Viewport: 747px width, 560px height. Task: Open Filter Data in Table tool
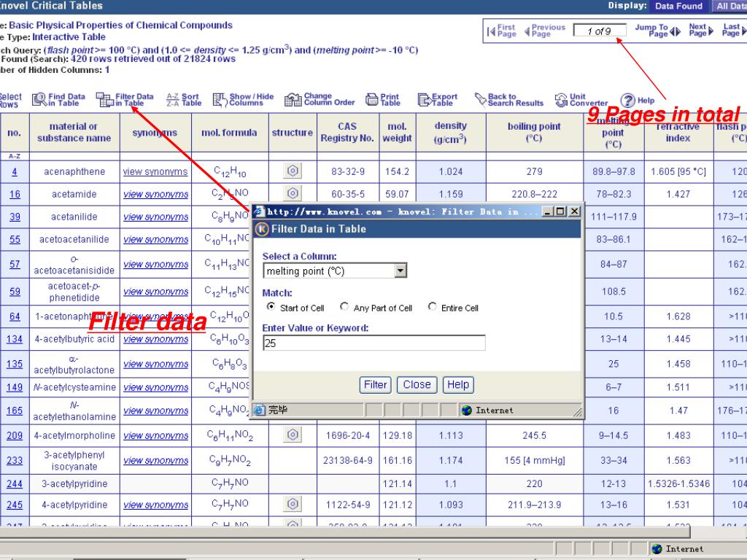(125, 99)
